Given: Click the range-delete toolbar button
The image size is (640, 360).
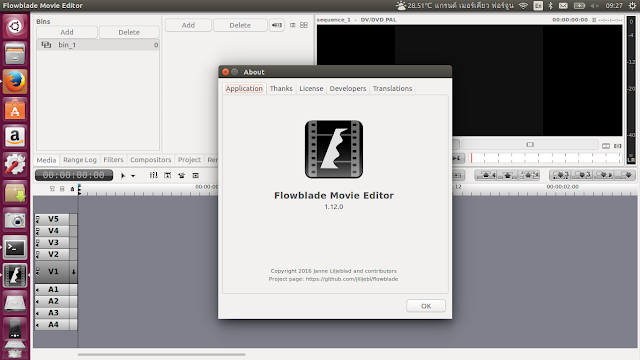Looking at the screenshot, I should pos(529,175).
